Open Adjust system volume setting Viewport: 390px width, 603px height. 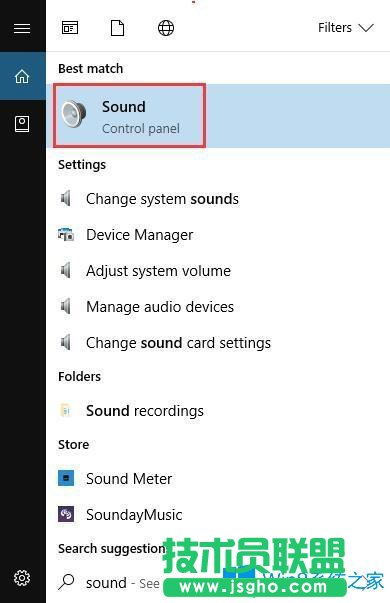tap(218, 271)
